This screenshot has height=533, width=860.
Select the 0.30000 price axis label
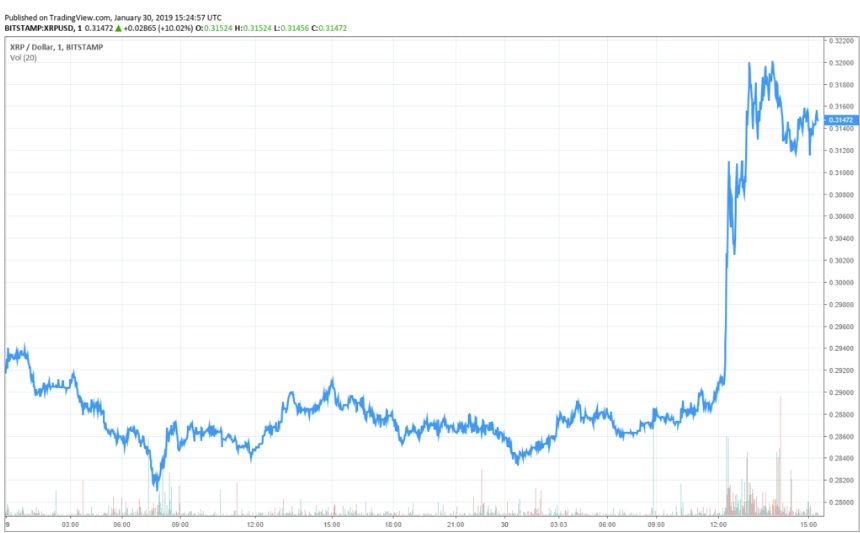click(838, 282)
